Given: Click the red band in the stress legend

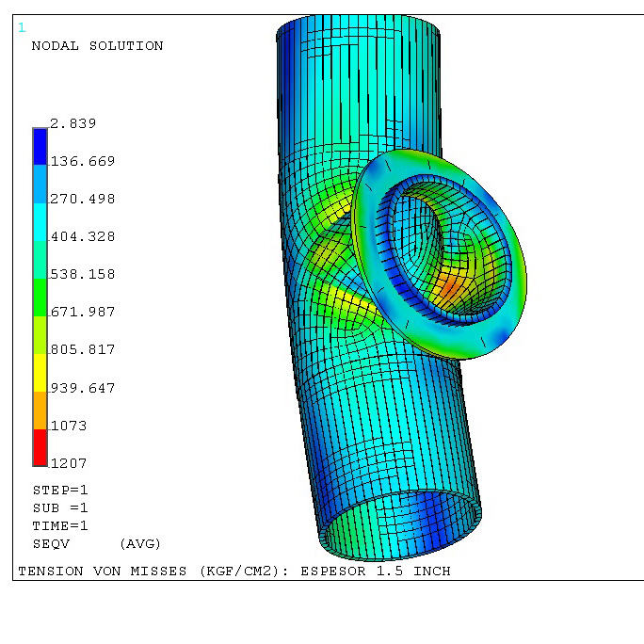Looking at the screenshot, I should point(40,447).
